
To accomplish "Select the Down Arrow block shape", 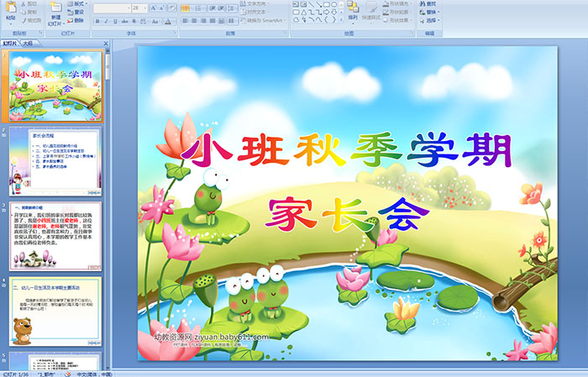I will click(334, 13).
